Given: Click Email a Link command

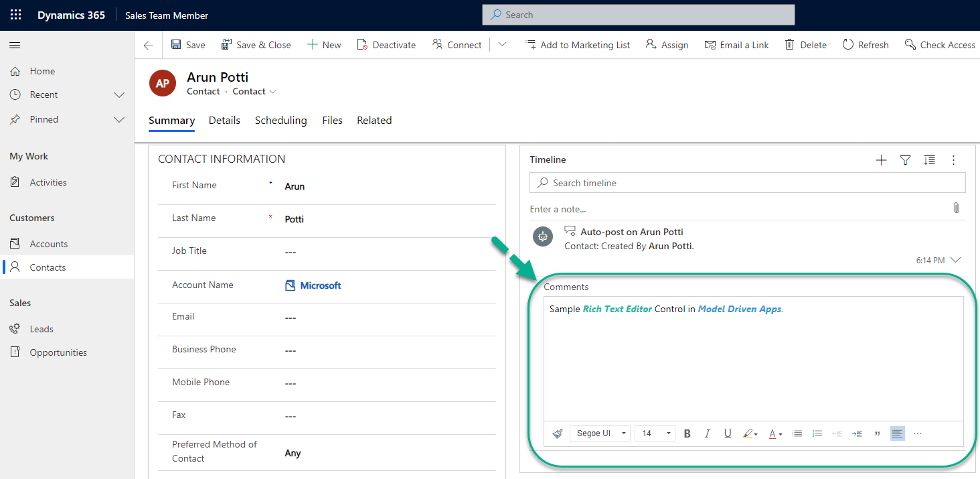Looking at the screenshot, I should click(x=736, y=45).
